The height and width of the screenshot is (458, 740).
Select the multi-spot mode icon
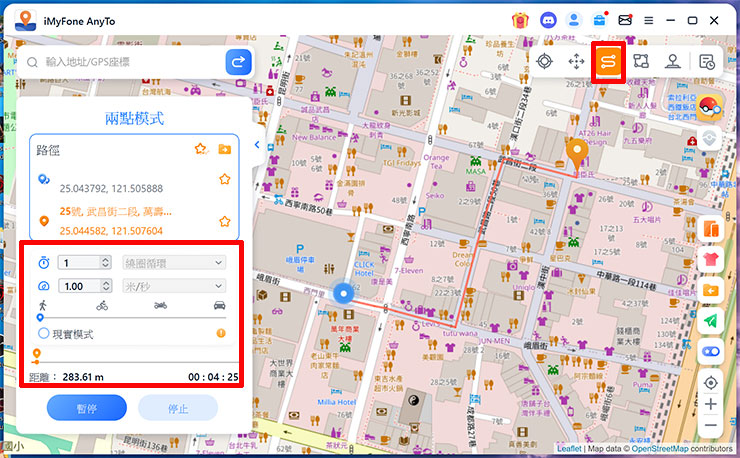coord(641,61)
